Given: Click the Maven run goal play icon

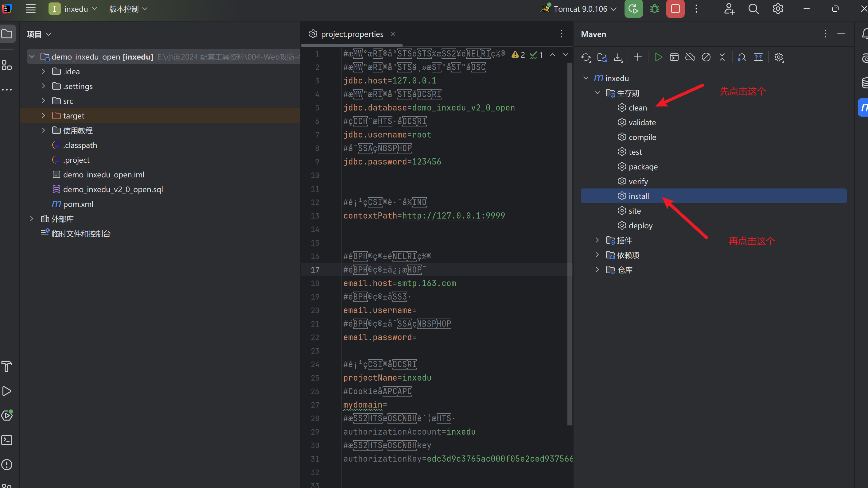Looking at the screenshot, I should tap(658, 57).
